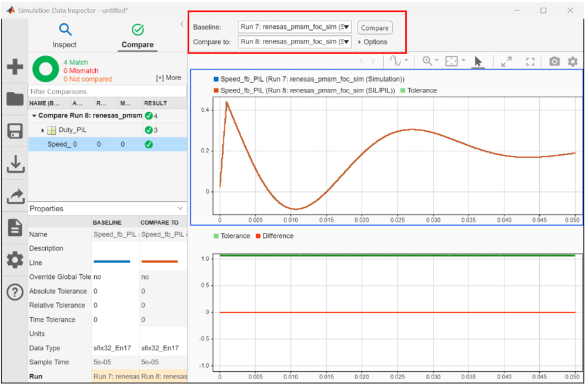Click the Compare button

(375, 27)
